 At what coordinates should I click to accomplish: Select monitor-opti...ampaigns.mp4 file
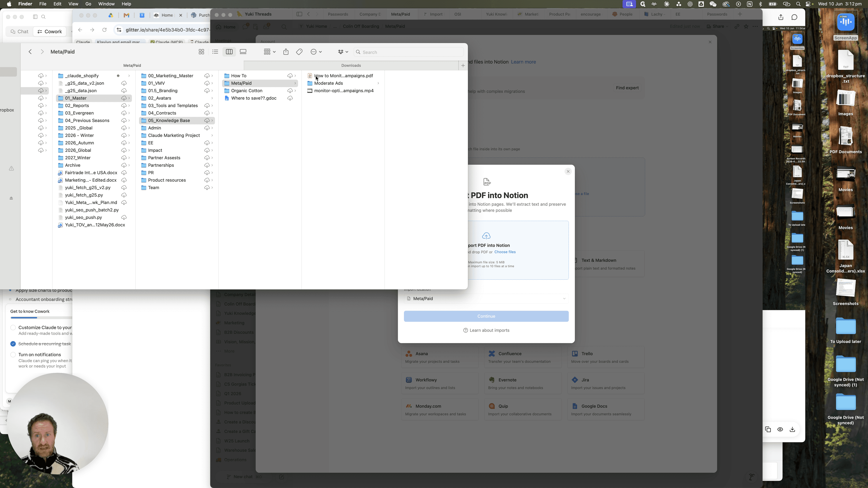[x=343, y=91]
